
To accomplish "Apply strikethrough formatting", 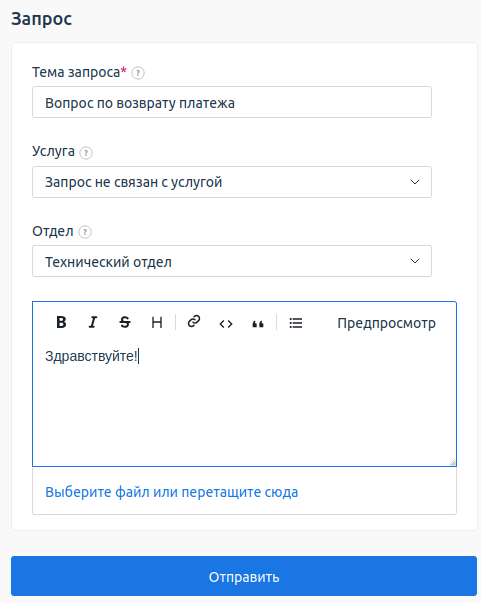I will pos(125,322).
